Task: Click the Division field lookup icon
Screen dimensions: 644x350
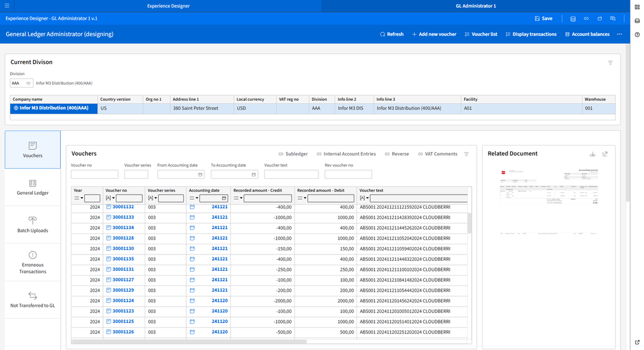Action: click(28, 83)
